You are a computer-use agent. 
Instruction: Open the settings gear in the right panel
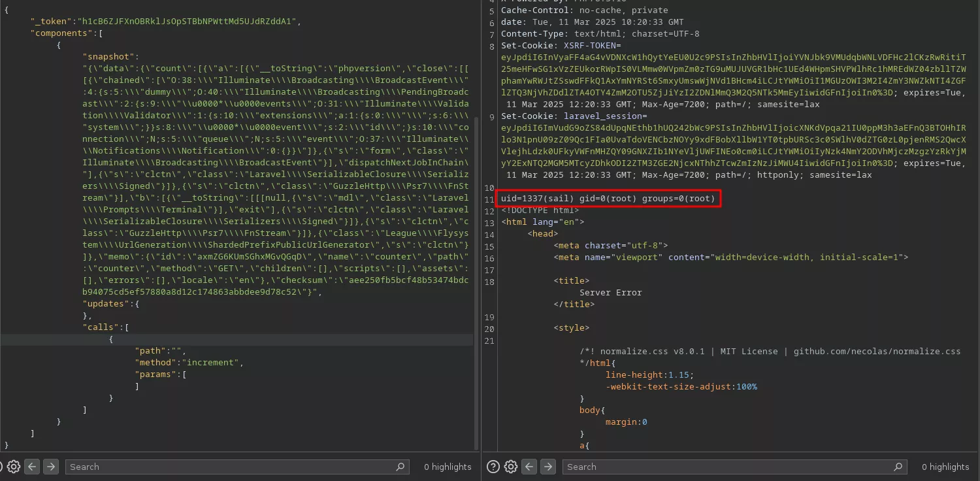511,467
